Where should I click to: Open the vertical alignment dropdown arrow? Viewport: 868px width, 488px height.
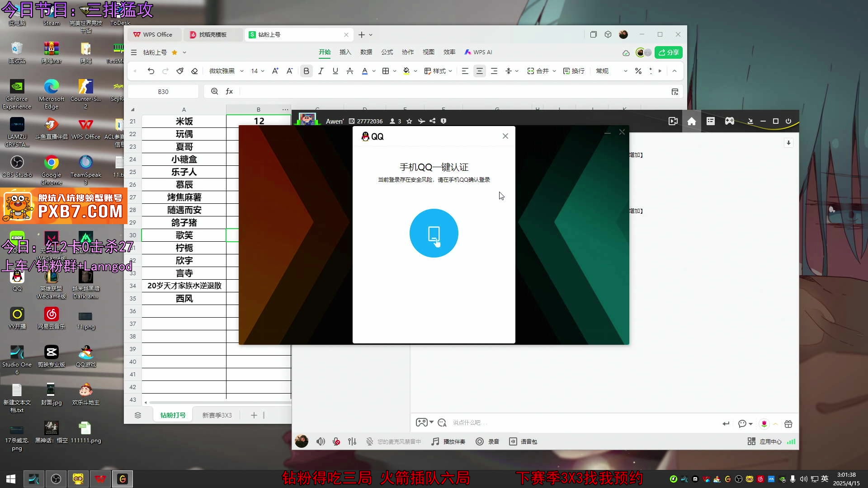click(x=517, y=71)
